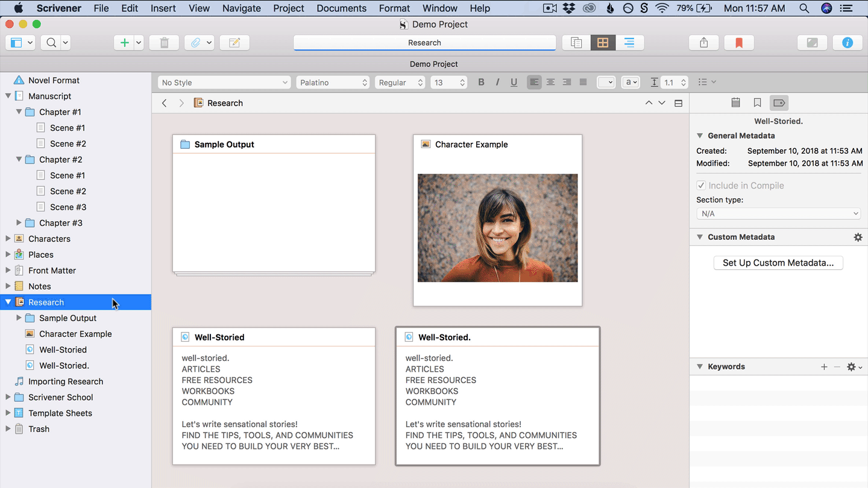This screenshot has height=488, width=868.
Task: Open Inspector Bookmarks tab icon
Action: [757, 103]
